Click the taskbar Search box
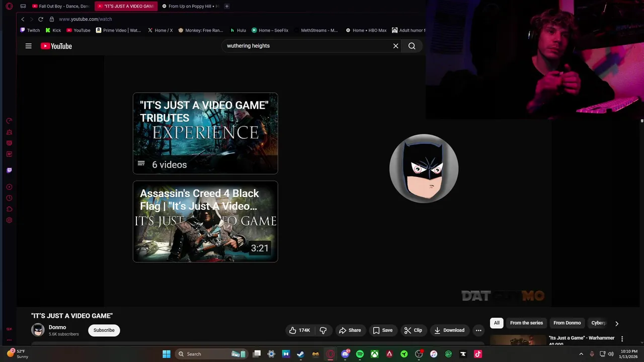The width and height of the screenshot is (644, 362). coord(211,354)
